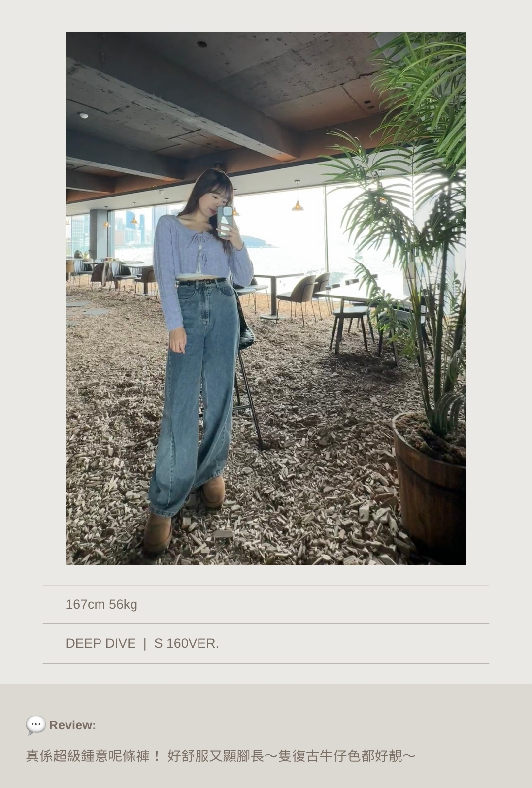This screenshot has width=532, height=788.
Task: Open the customer review outfit photo
Action: 266,298
